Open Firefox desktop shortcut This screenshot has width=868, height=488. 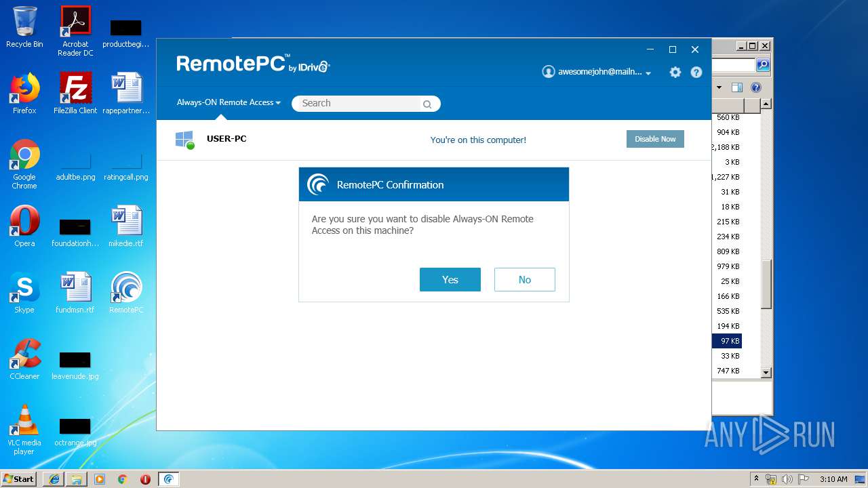point(24,94)
